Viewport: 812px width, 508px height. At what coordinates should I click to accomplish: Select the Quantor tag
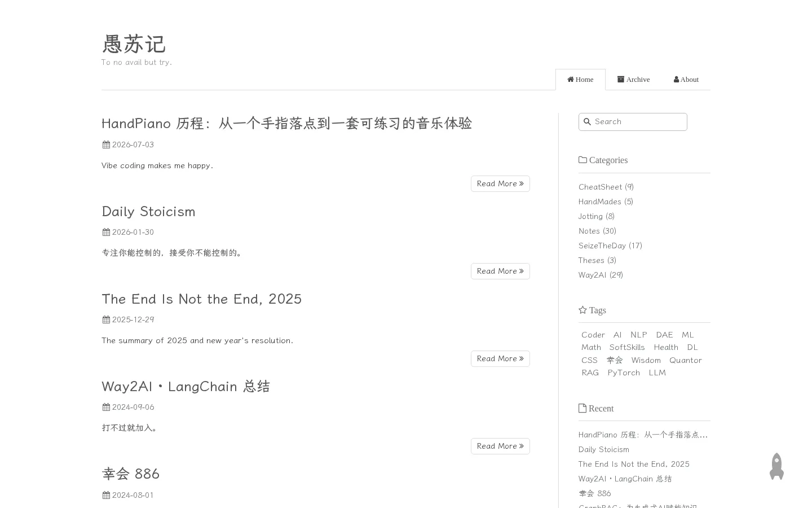coord(686,360)
